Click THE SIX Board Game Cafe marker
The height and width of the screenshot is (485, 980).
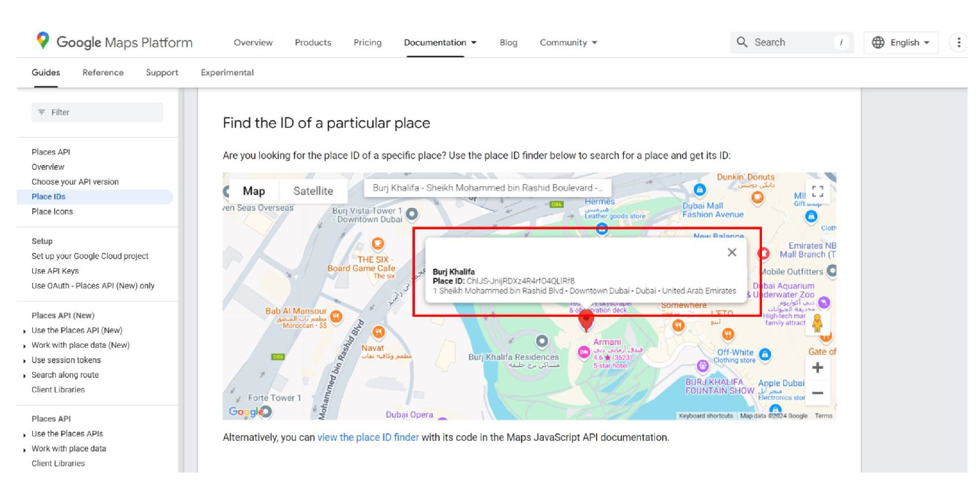point(377,244)
